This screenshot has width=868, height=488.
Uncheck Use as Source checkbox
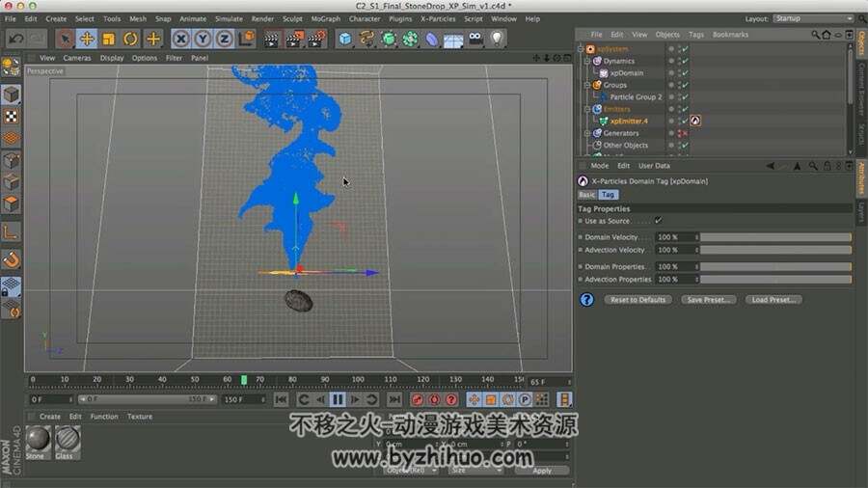coord(658,220)
